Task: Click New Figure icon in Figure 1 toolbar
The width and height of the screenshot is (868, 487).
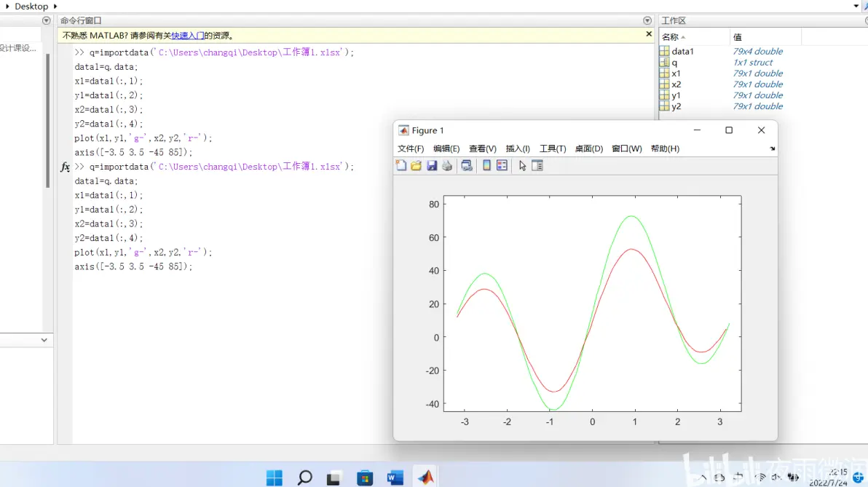Action: pyautogui.click(x=401, y=165)
